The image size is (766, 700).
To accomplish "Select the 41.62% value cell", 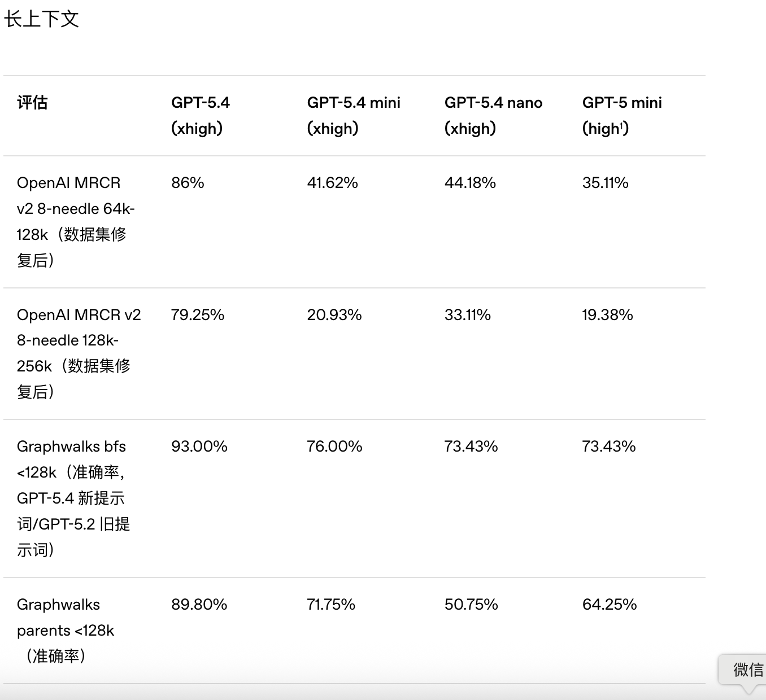I will point(332,183).
